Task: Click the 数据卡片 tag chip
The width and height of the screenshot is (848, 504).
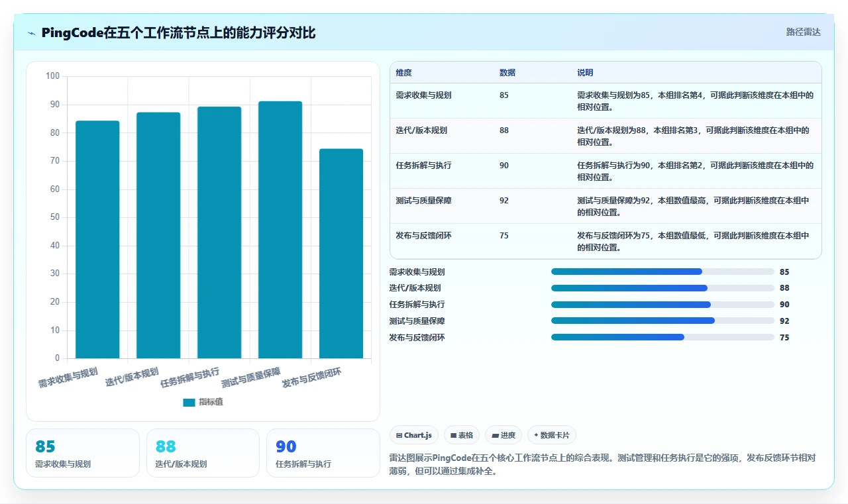Action: coord(552,435)
